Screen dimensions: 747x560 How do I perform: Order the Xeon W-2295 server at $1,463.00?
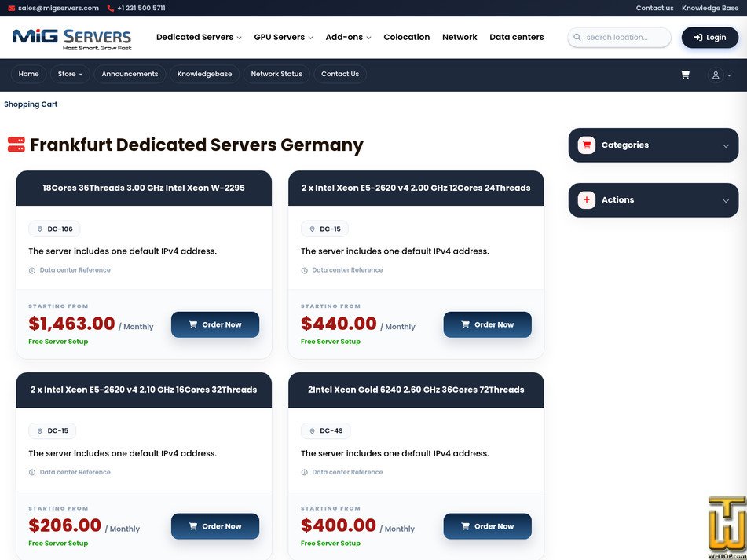215,324
